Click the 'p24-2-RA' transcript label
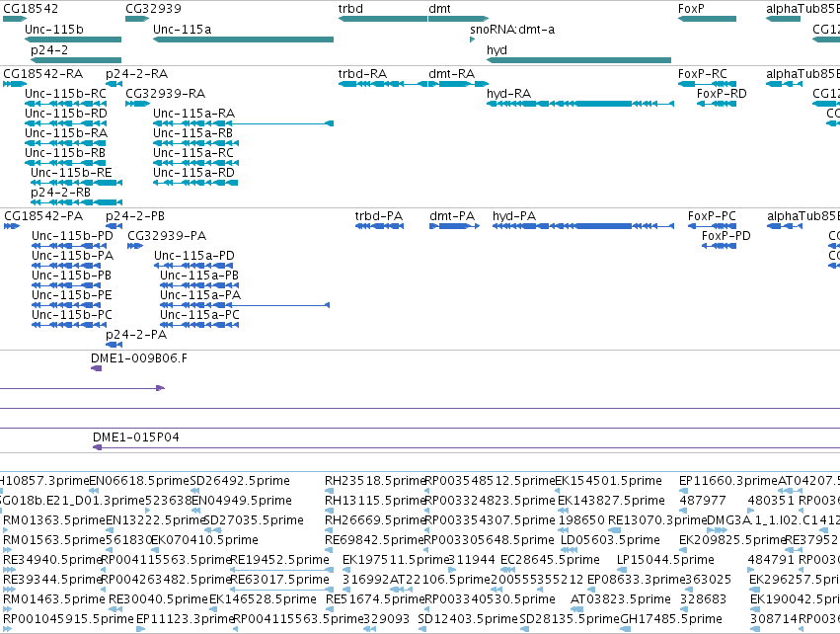 click(x=136, y=73)
